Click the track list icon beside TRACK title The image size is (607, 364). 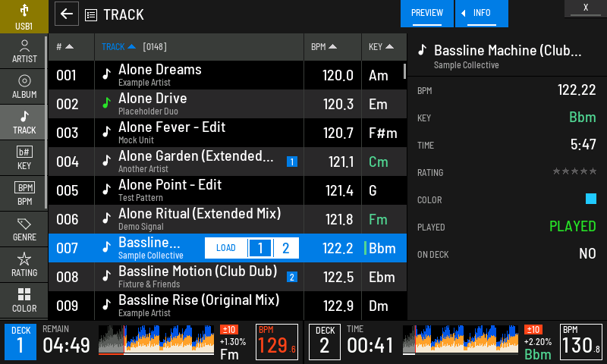[91, 15]
